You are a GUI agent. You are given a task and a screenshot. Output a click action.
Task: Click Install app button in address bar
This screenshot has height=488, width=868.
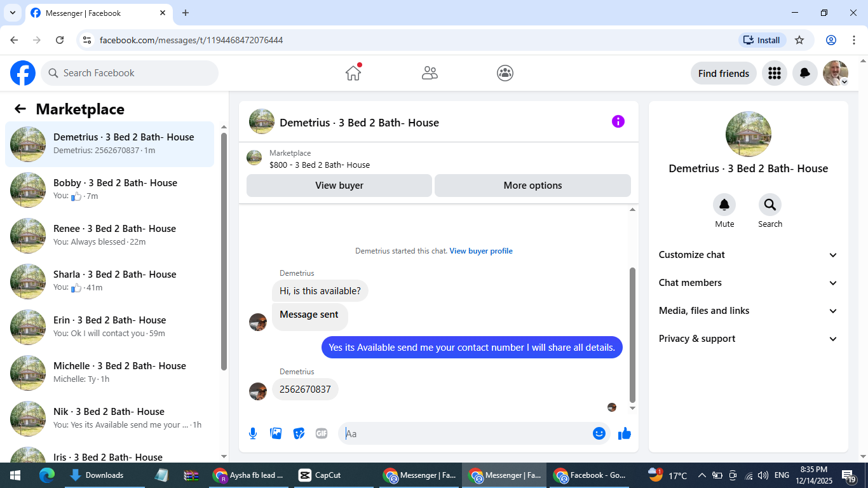pyautogui.click(x=762, y=40)
